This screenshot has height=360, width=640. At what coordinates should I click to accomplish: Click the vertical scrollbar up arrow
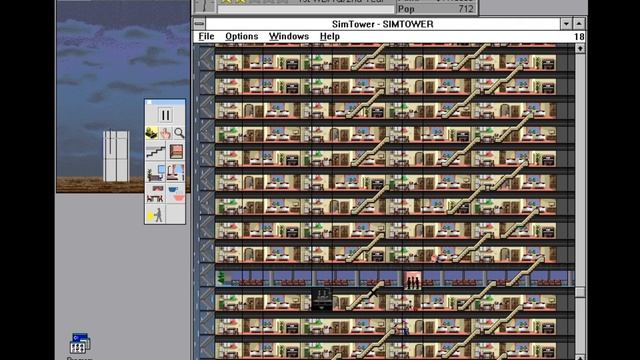580,49
